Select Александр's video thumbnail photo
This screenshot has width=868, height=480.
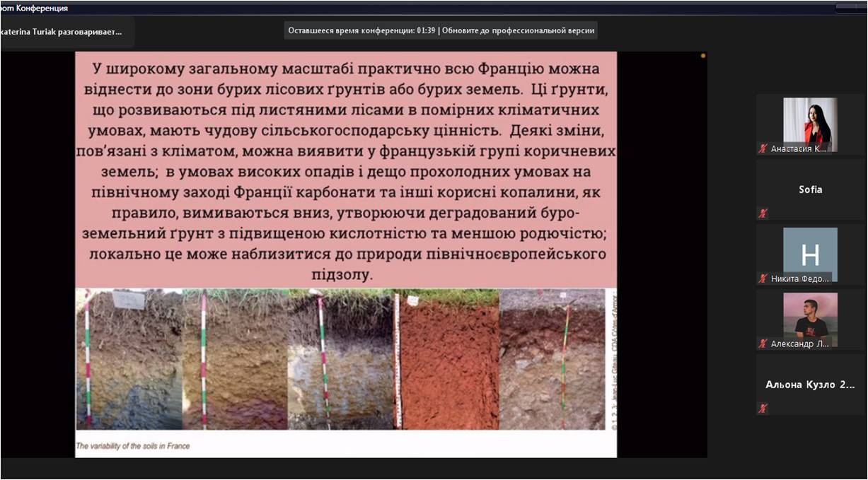click(810, 320)
